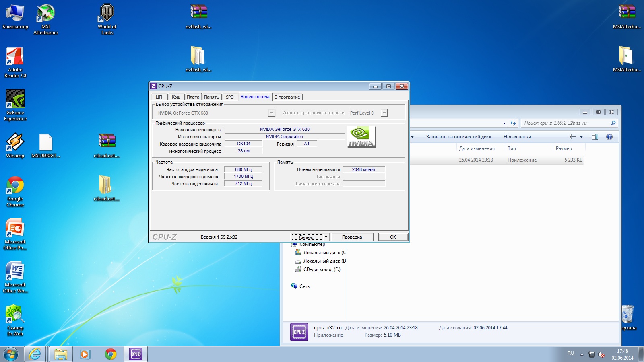
Task: Select the Microsoft Office Word shortcut
Action: [15, 278]
